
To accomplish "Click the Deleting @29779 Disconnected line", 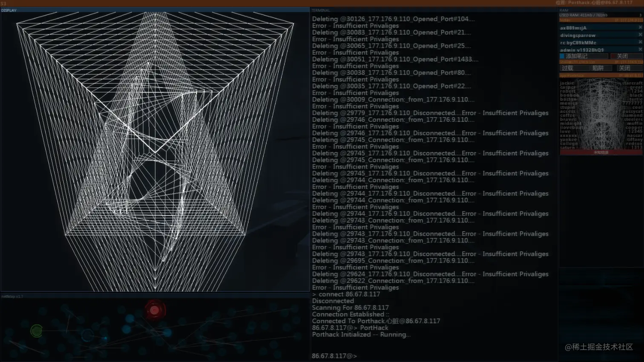I will point(430,113).
